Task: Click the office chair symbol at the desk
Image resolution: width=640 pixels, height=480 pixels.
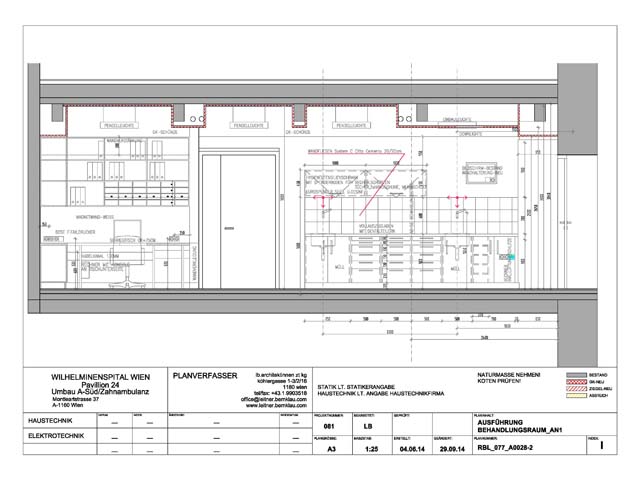Action: [127, 253]
